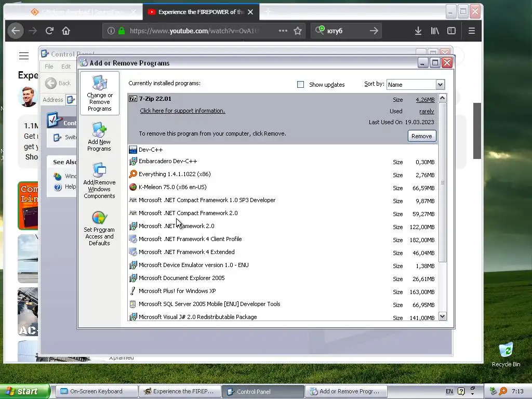Open page actions three-dots menu in URL bar
Viewport: 532px width, 399px height.
(x=283, y=31)
